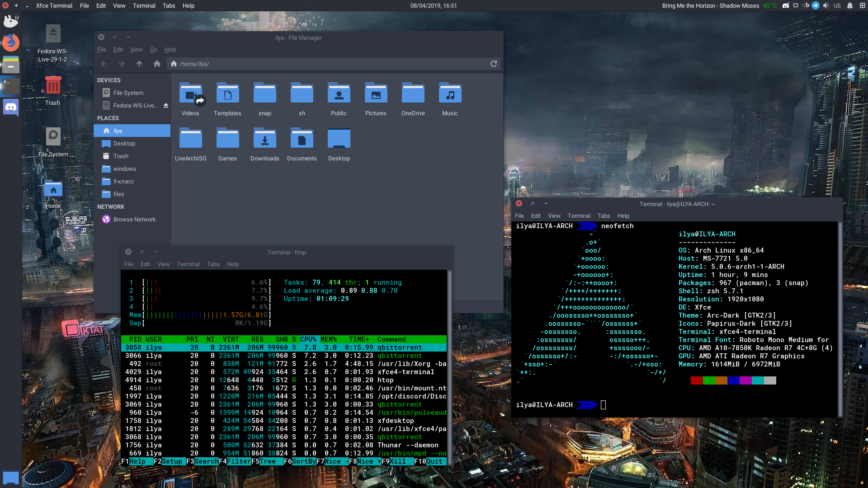Screen dimensions: 868x488
Task: Click the red color block in neofetch
Action: click(x=697, y=380)
